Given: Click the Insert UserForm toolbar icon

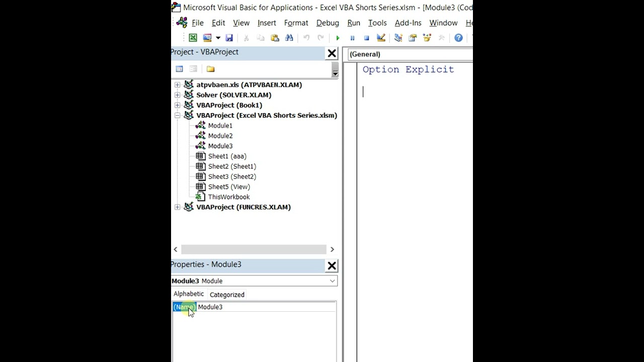Looking at the screenshot, I should coord(207,38).
